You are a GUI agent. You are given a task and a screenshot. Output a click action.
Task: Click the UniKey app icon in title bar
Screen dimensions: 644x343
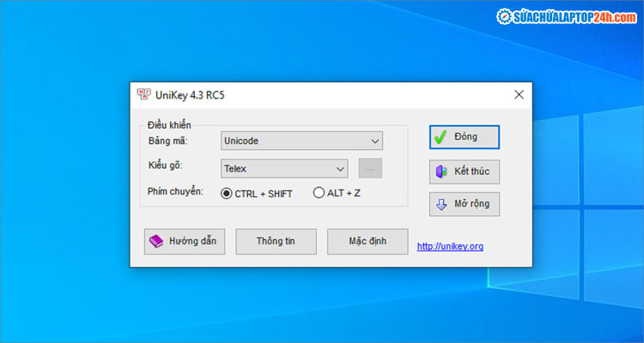coord(143,95)
